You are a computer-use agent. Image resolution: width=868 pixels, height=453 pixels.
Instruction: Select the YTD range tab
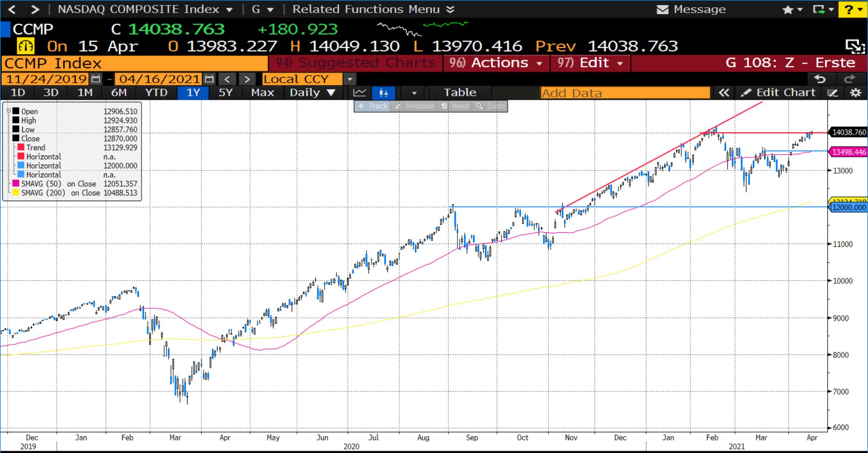click(156, 93)
